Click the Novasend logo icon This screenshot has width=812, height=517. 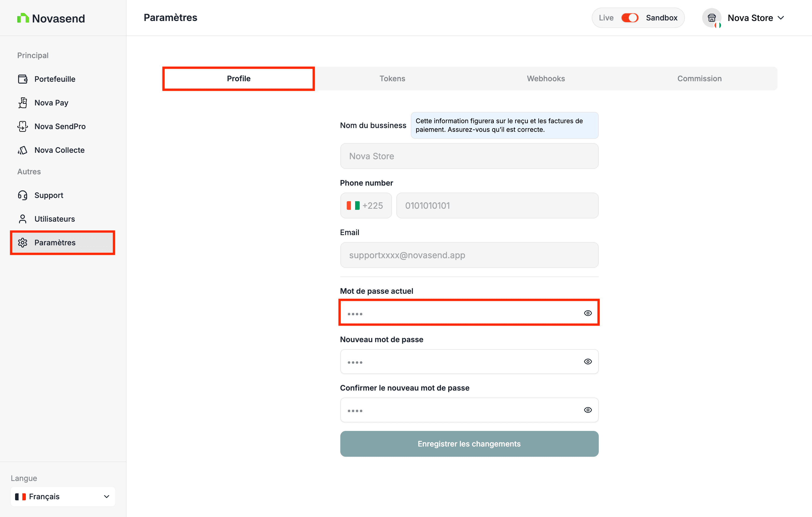click(x=23, y=18)
